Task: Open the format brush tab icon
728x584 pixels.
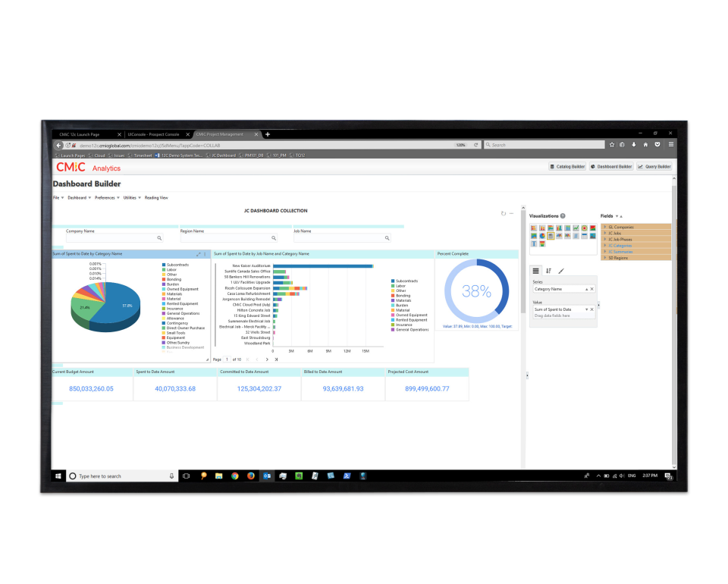Action: 561,271
